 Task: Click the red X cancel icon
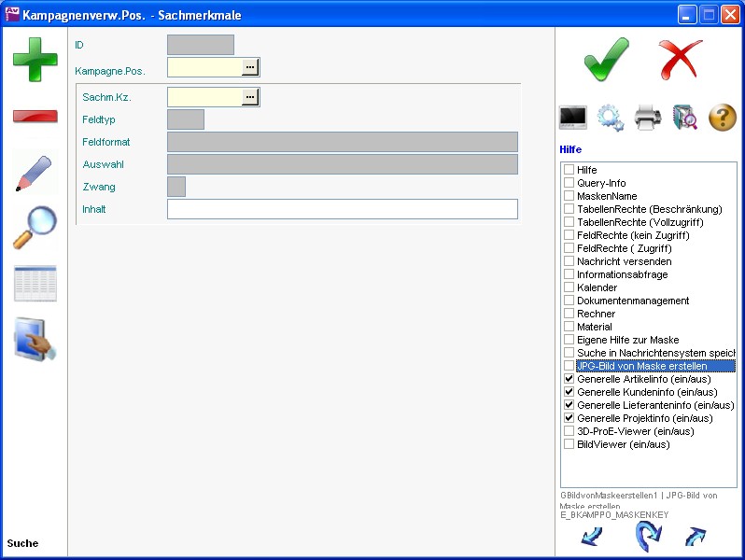(680, 60)
